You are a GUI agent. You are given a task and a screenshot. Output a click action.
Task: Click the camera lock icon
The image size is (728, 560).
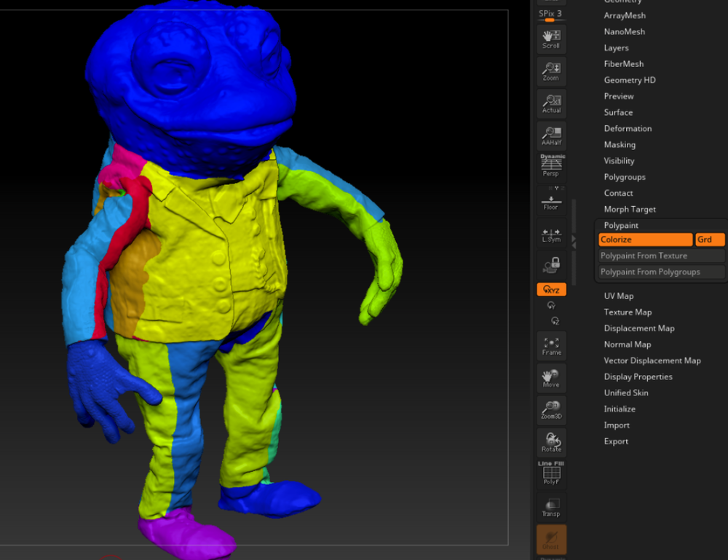(551, 265)
